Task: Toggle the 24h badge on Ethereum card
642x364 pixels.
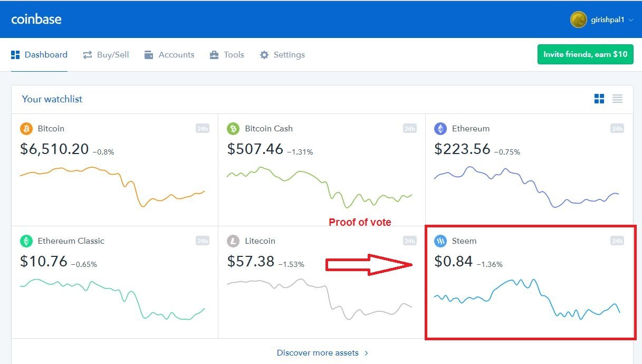Action: 617,128
